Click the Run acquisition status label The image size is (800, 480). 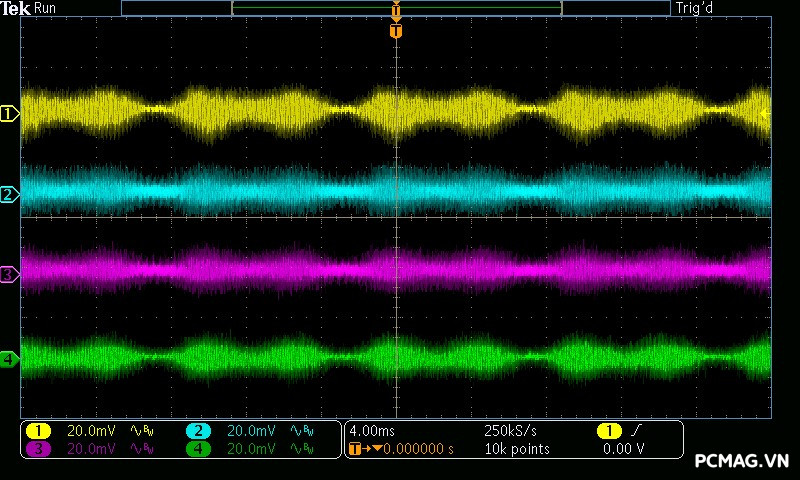tap(45, 8)
